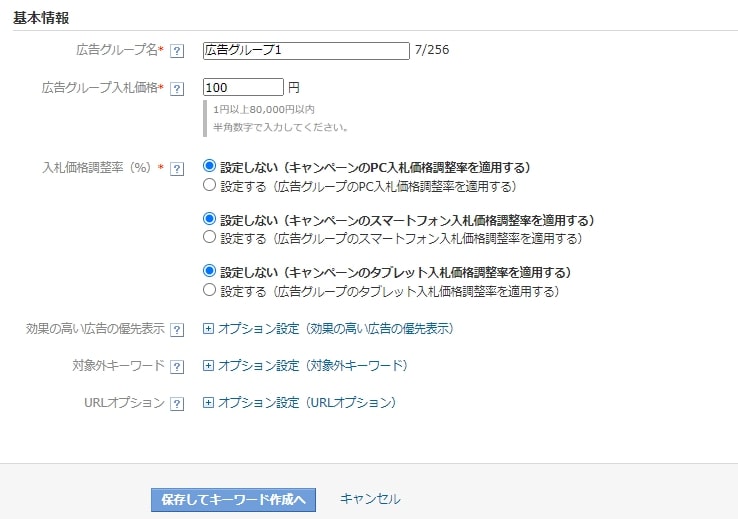Click the 半角数字で入力してください hint text
This screenshot has width=738, height=519.
click(281, 127)
